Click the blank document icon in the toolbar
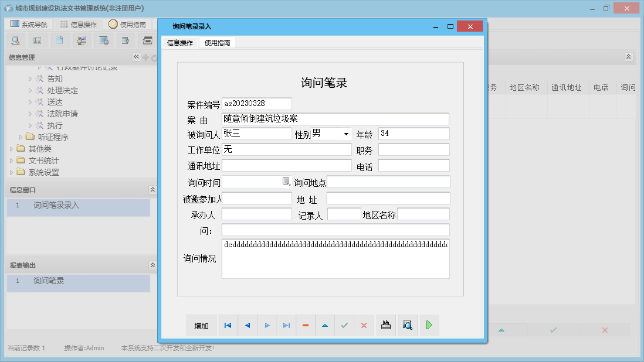 point(60,40)
